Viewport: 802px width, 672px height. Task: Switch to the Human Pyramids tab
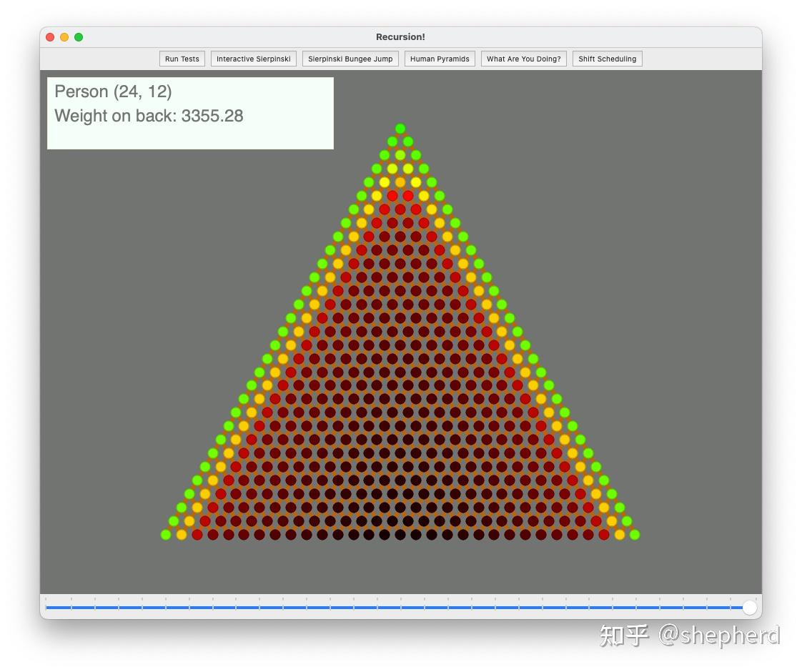coord(440,59)
